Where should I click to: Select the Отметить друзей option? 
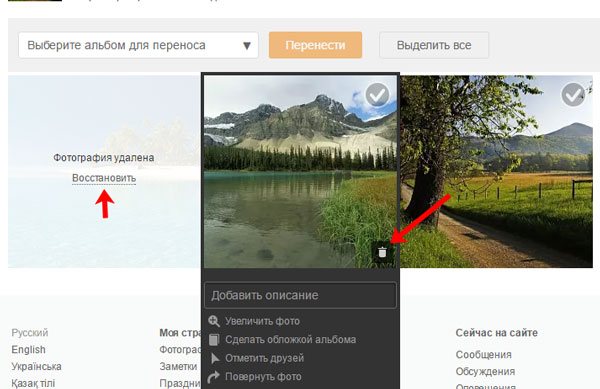click(264, 358)
